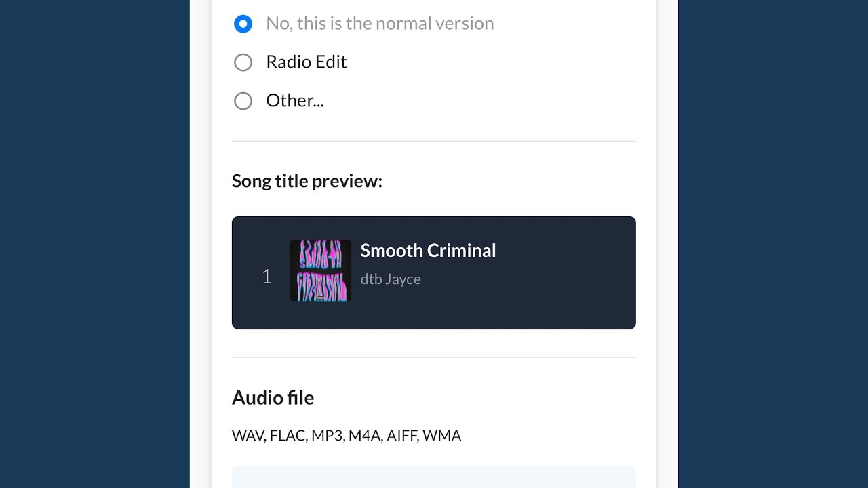Click the dark blue left page margin
The height and width of the screenshot is (488, 868).
tap(95, 244)
